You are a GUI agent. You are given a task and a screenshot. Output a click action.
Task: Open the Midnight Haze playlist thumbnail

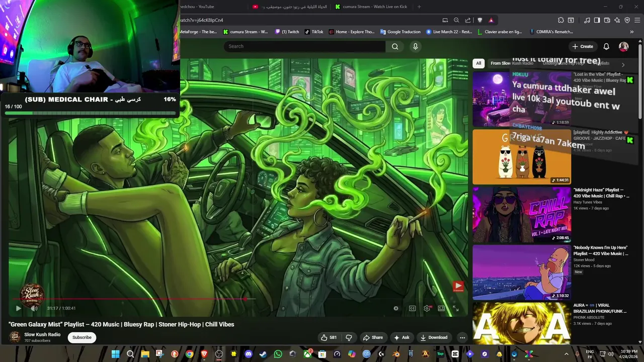coord(522,215)
